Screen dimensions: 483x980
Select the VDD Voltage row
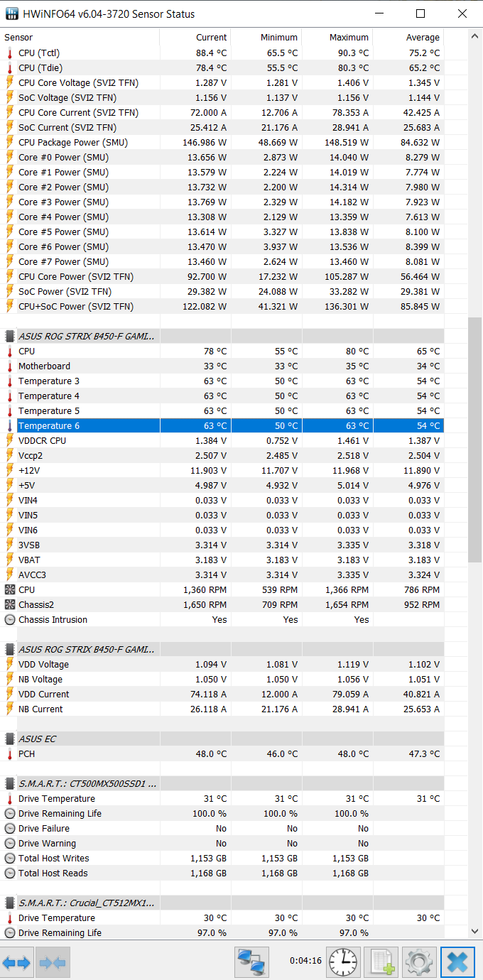(x=222, y=664)
